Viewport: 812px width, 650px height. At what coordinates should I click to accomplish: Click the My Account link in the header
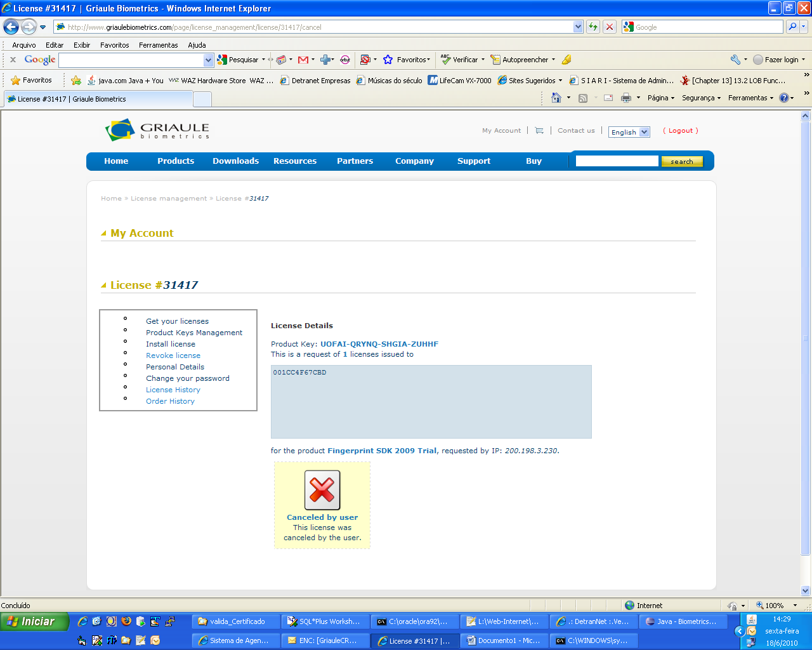(501, 131)
